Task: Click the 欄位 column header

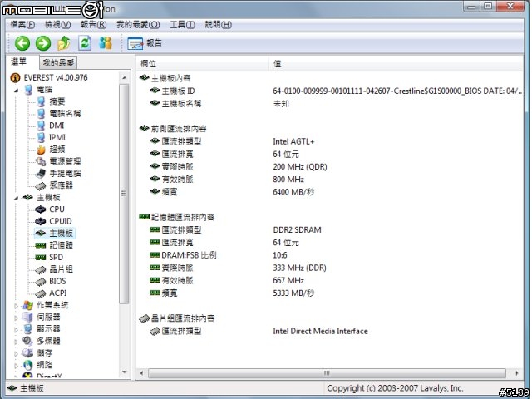Action: [203, 63]
